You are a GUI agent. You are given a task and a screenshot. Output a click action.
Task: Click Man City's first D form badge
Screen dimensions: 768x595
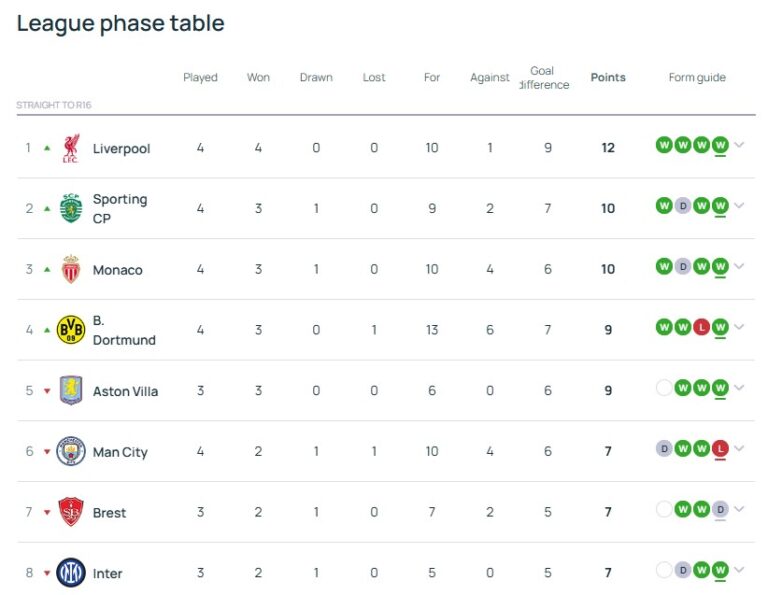664,449
